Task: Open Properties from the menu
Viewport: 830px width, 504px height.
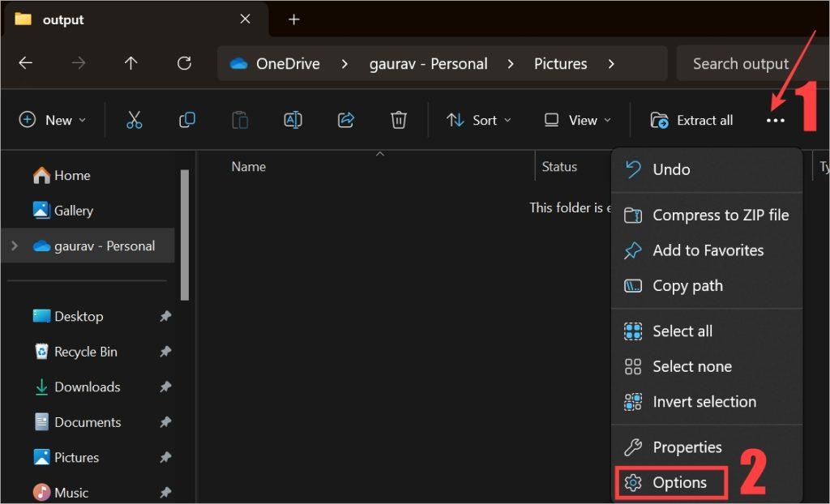Action: coord(707,447)
